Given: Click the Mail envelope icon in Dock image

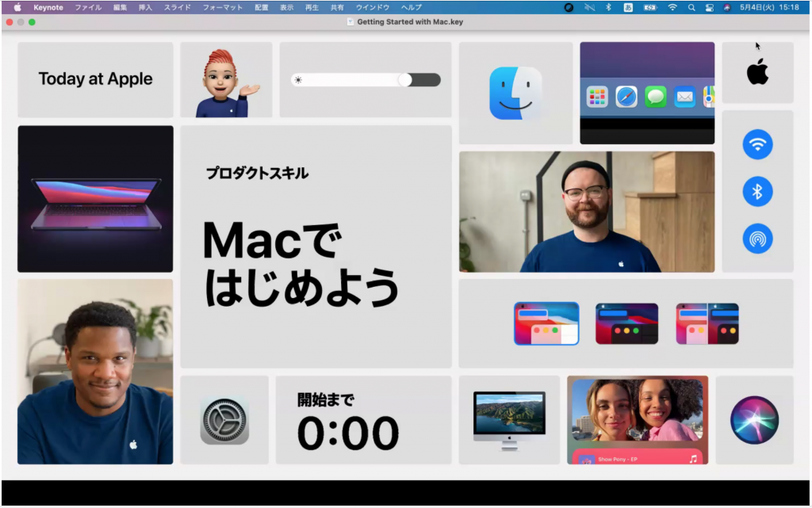Looking at the screenshot, I should (684, 97).
